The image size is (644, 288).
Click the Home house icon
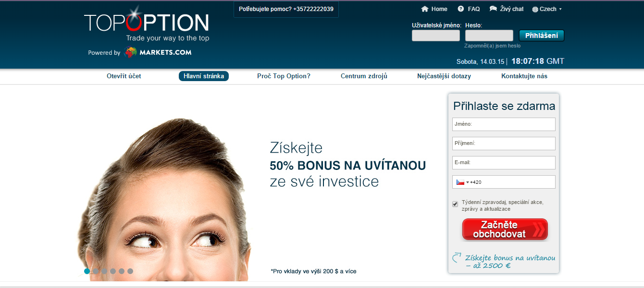click(424, 9)
